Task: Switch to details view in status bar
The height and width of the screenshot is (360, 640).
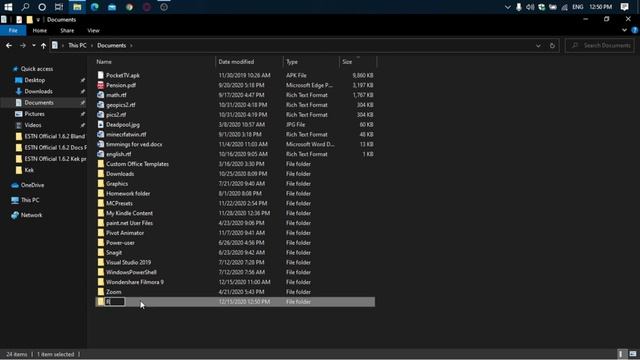Action: click(x=620, y=354)
